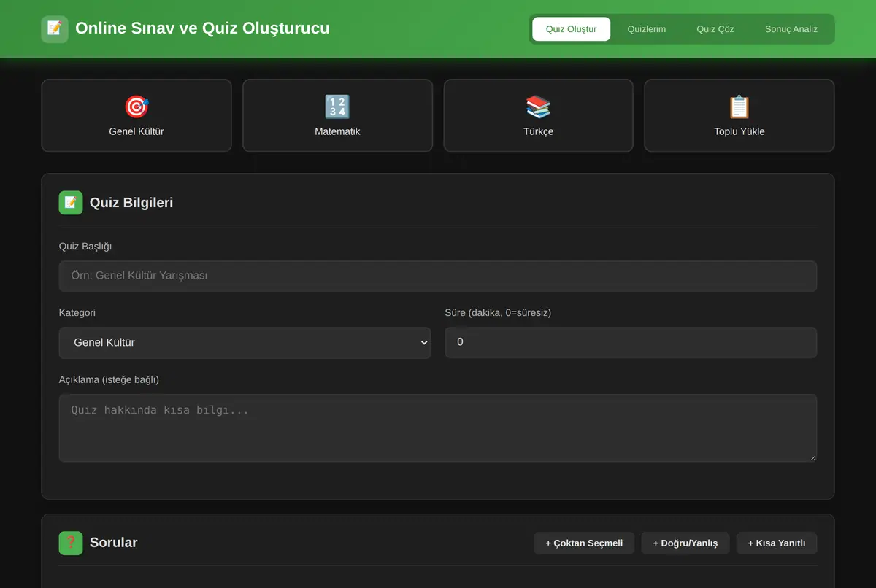Open the Toplu Yükle card
This screenshot has width=876, height=588.
[739, 115]
